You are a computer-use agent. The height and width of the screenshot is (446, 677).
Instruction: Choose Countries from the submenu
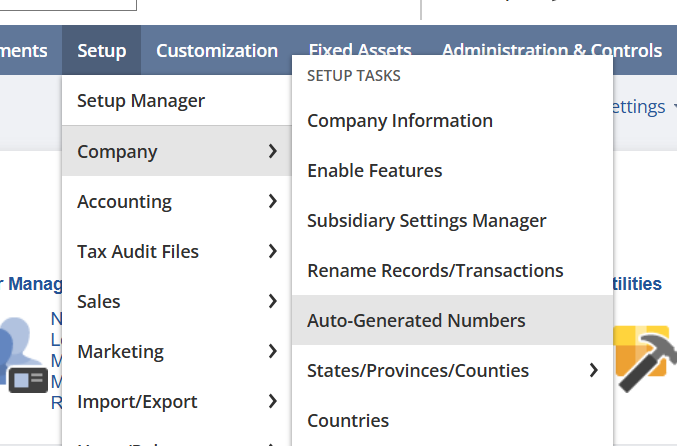(x=348, y=421)
